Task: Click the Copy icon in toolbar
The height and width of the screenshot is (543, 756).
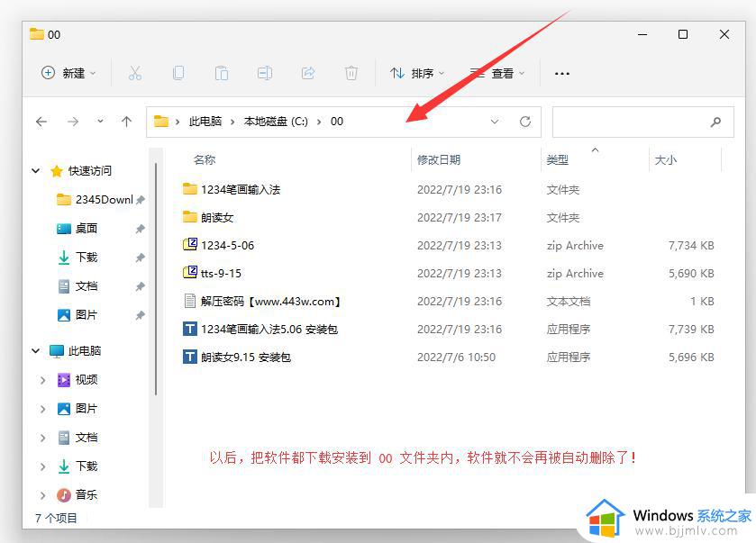Action: click(x=178, y=73)
